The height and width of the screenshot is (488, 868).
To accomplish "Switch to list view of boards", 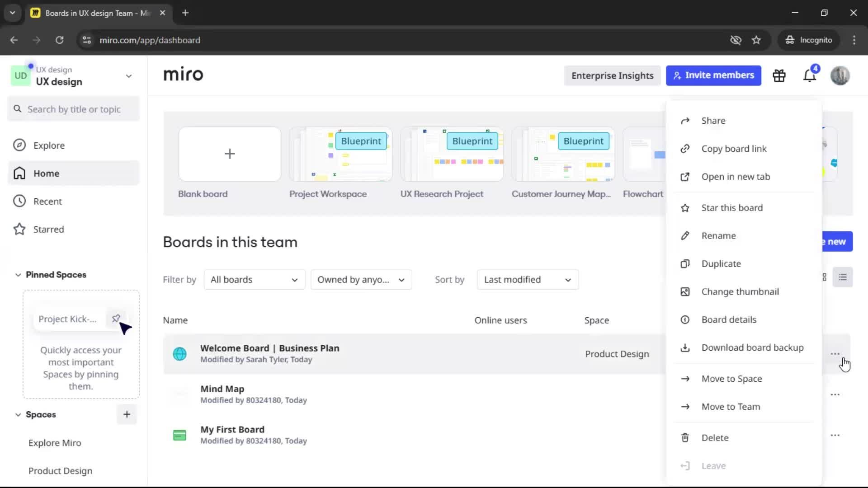I will coord(843,277).
